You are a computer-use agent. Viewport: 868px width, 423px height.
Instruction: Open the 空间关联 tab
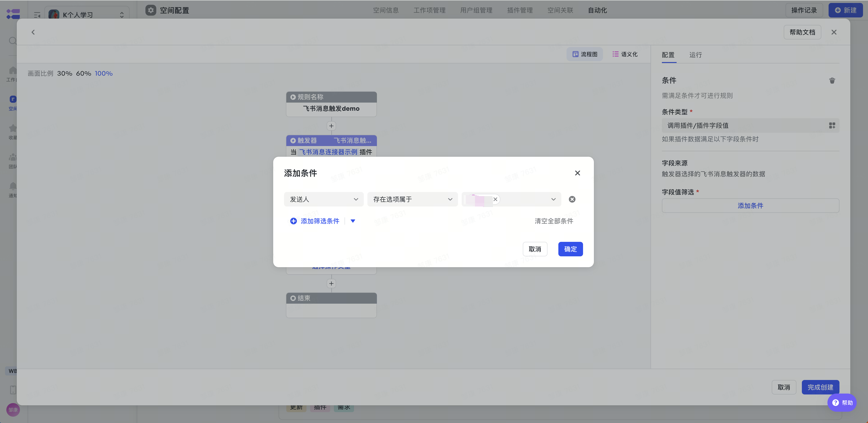tap(560, 10)
